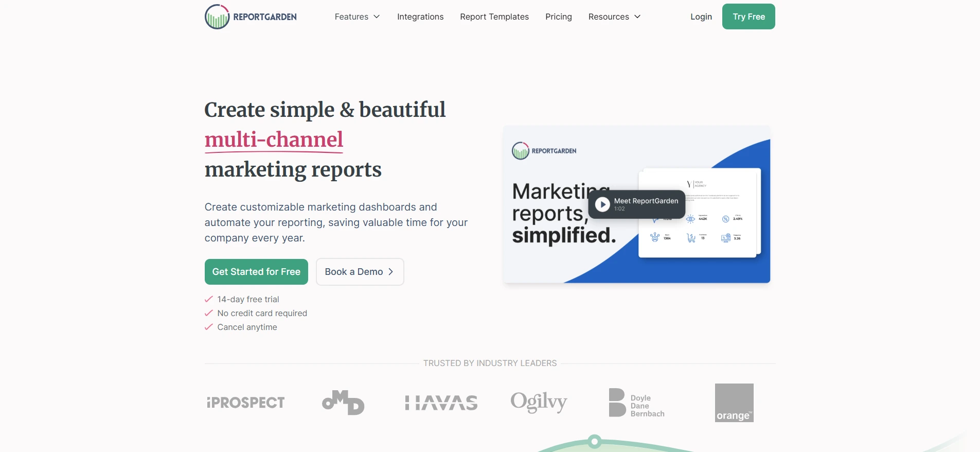The height and width of the screenshot is (452, 980).
Task: Expand the Features dropdown
Action: pyautogui.click(x=357, y=16)
